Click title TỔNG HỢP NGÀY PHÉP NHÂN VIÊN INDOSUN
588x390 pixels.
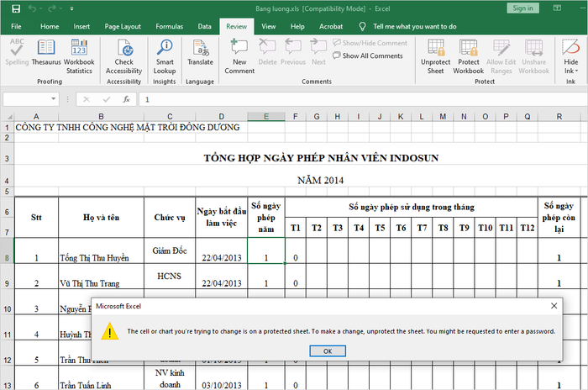pos(321,158)
